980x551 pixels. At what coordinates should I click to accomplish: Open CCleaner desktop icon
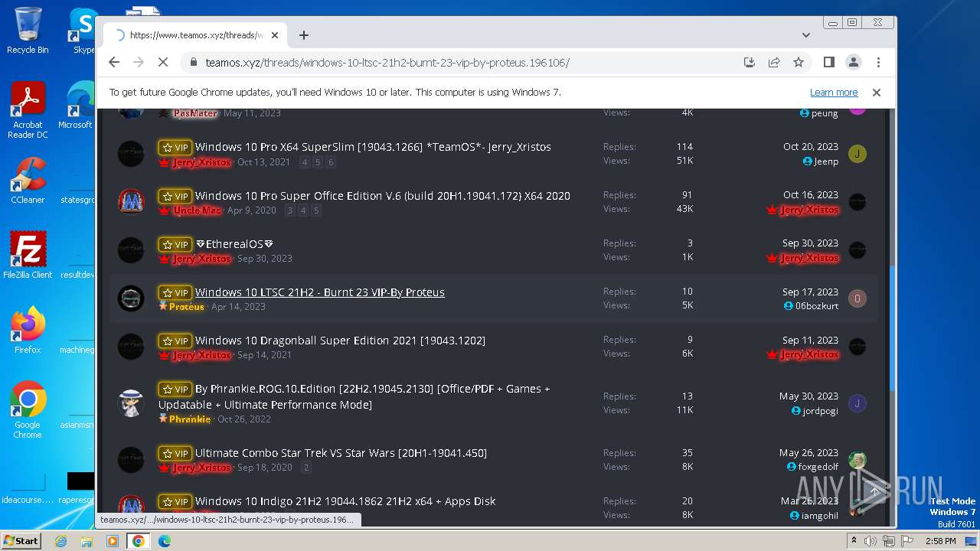(x=28, y=181)
